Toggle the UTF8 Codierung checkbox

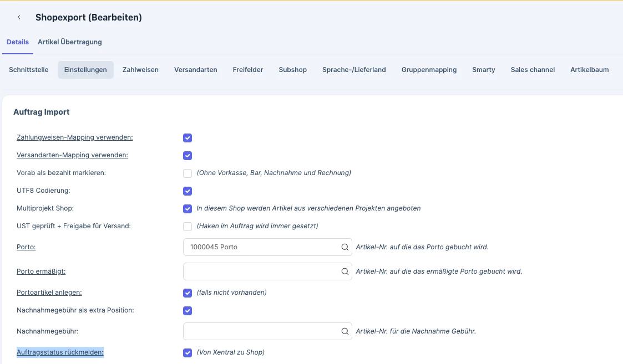(x=188, y=191)
